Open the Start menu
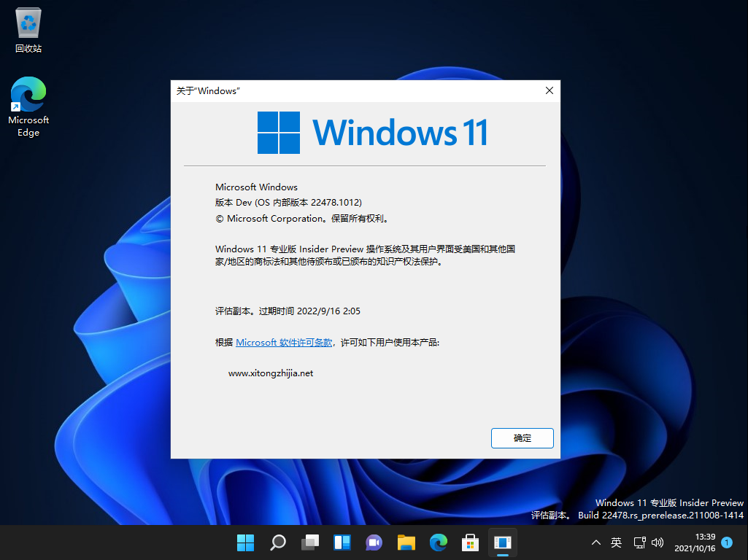 pos(245,542)
